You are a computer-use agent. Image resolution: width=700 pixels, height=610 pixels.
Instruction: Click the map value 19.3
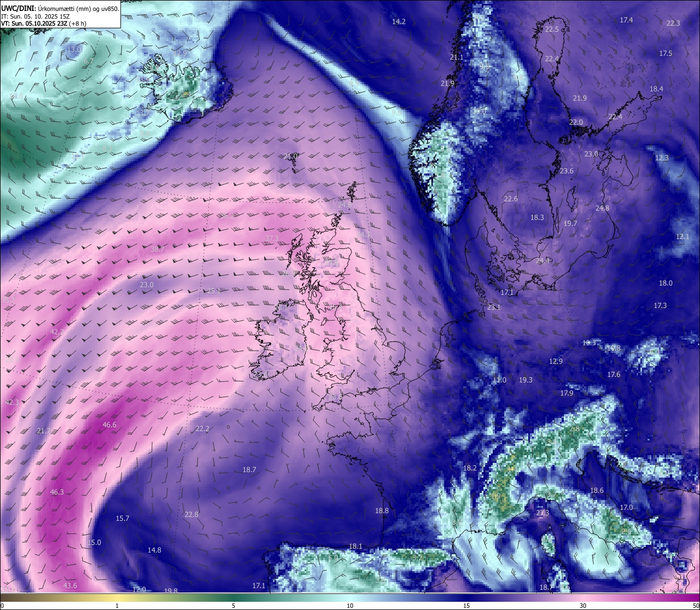526,380
